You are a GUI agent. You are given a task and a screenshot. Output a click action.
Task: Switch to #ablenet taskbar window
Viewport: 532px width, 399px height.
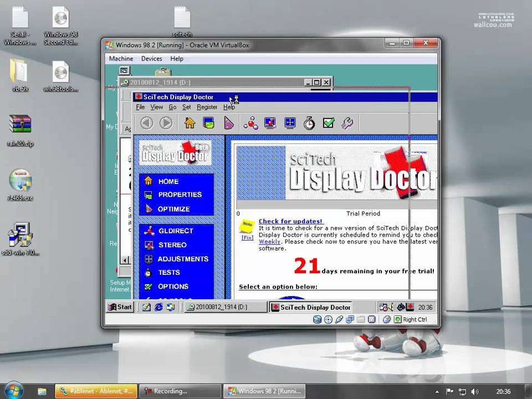[96, 391]
